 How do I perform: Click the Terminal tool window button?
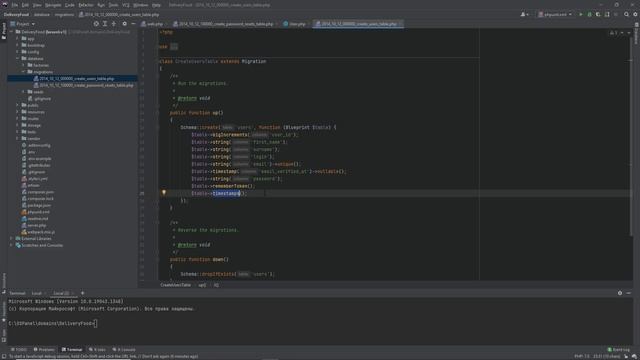click(x=72, y=350)
